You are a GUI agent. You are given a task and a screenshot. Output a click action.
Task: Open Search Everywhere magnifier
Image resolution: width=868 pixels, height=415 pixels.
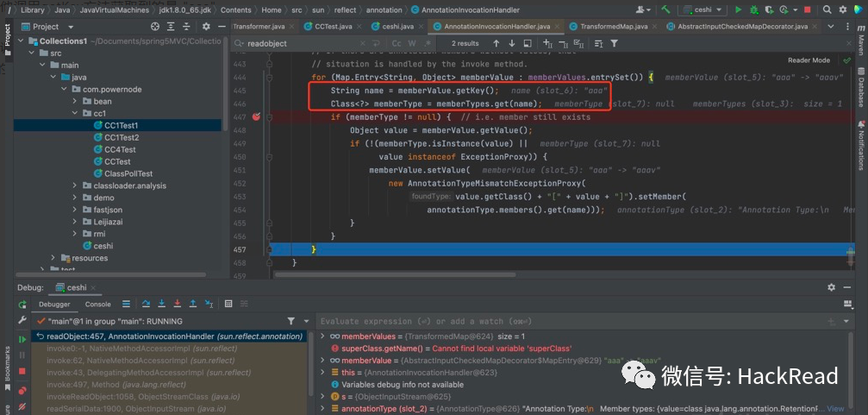827,9
